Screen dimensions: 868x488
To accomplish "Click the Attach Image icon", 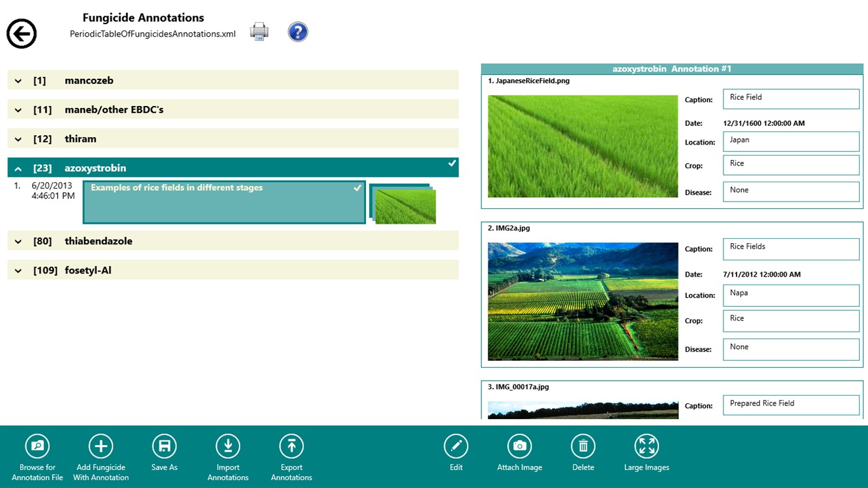I will point(519,446).
